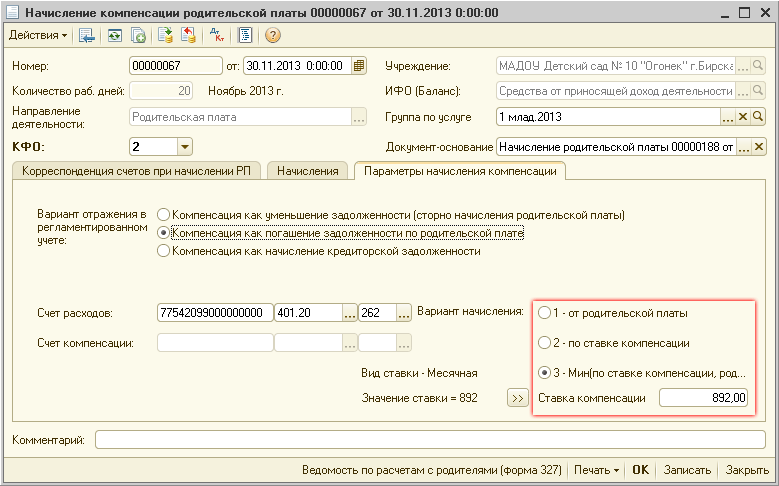Screen dimensions: 779x486
Task: Select 'Компенсация как начисление кредиторской задолженности' option
Action: coord(164,251)
